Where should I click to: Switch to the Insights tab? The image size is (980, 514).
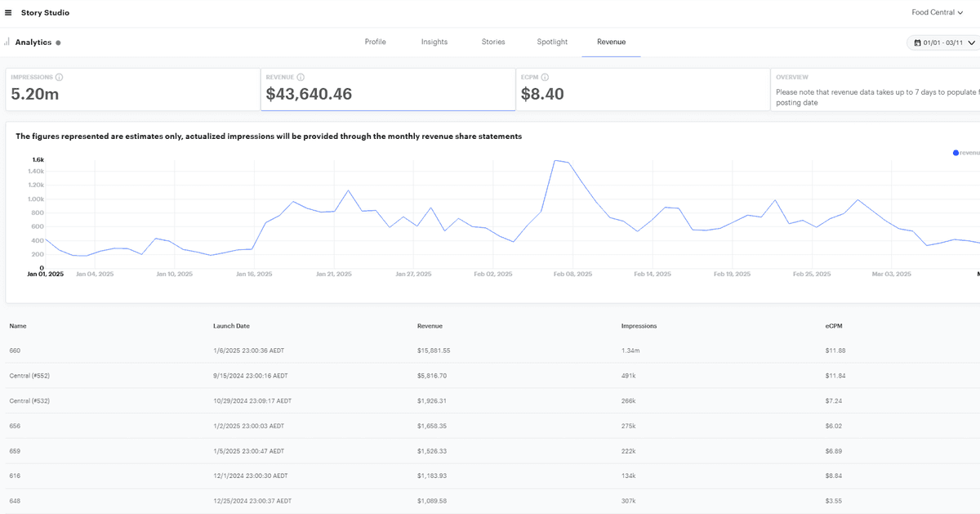click(434, 42)
